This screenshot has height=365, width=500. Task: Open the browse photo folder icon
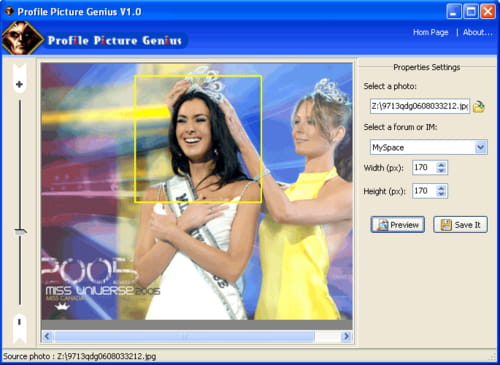click(479, 106)
